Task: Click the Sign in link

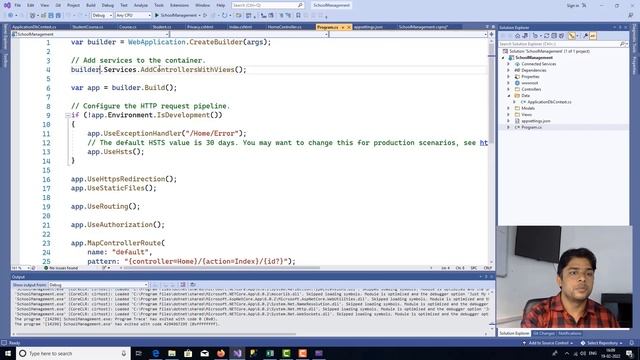Action: coord(573,5)
